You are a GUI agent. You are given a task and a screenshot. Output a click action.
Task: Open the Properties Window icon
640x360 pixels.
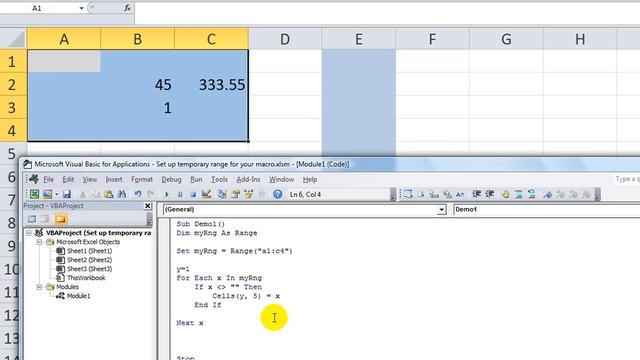[x=236, y=194]
